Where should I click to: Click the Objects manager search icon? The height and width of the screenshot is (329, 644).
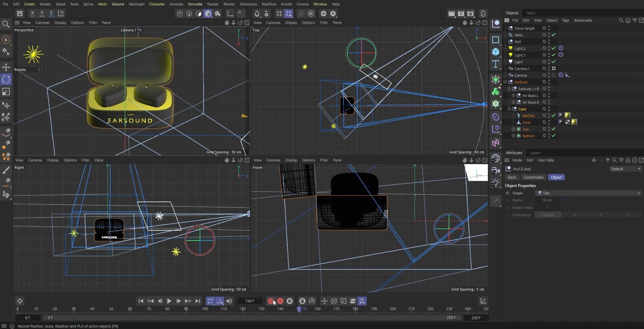pyautogui.click(x=621, y=20)
